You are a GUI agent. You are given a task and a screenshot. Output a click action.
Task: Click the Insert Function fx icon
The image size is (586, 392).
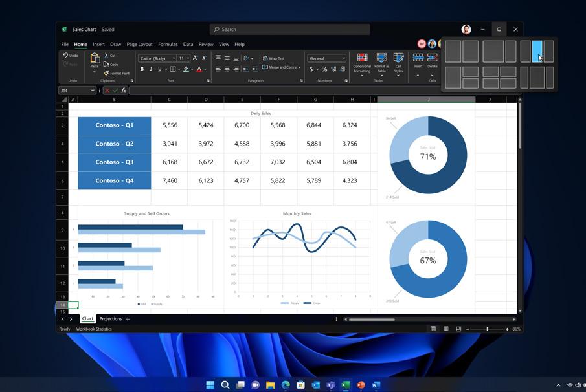click(x=123, y=91)
